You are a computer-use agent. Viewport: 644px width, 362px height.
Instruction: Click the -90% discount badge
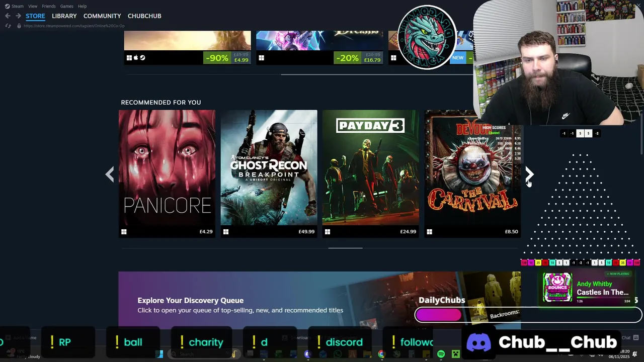217,58
